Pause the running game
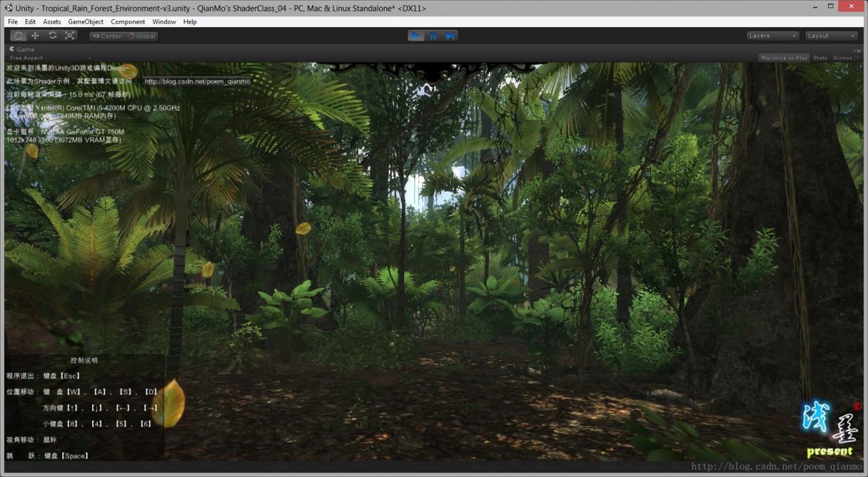Screen dimensions: 868x477 coord(433,36)
